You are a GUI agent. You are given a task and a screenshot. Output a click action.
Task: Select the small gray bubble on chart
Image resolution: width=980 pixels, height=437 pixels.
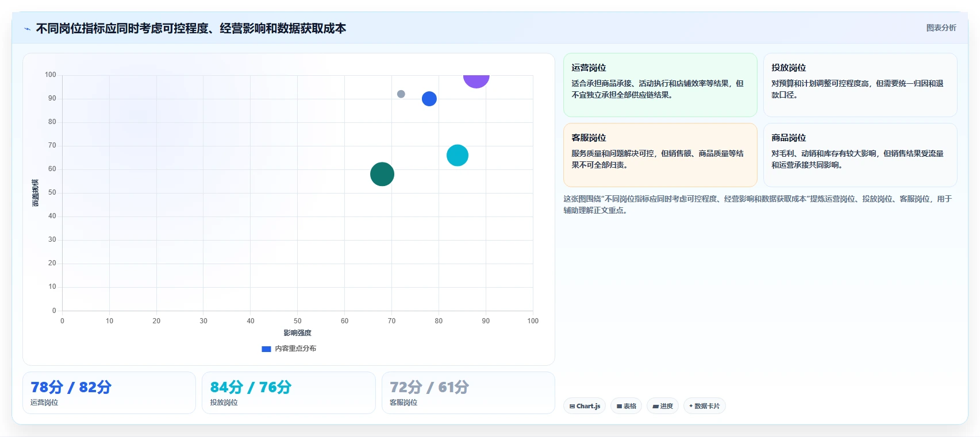click(401, 94)
